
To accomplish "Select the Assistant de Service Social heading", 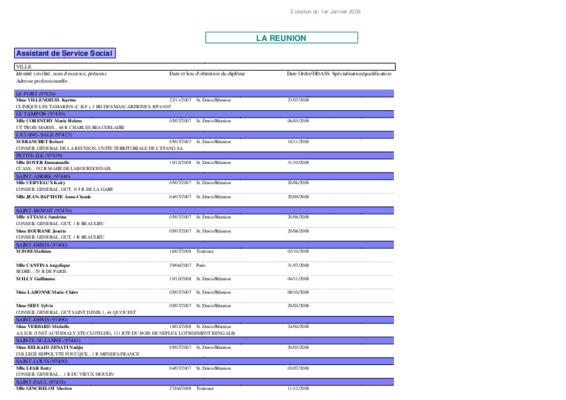I will pyautogui.click(x=65, y=53).
